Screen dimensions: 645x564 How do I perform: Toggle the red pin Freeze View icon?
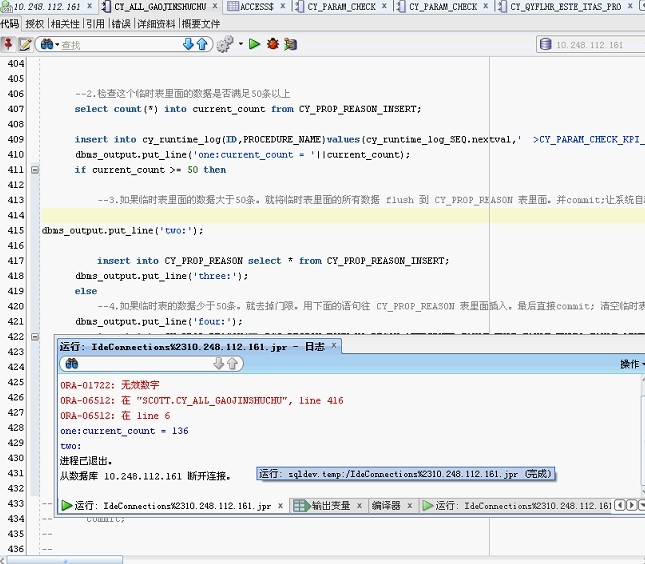[x=8, y=44]
